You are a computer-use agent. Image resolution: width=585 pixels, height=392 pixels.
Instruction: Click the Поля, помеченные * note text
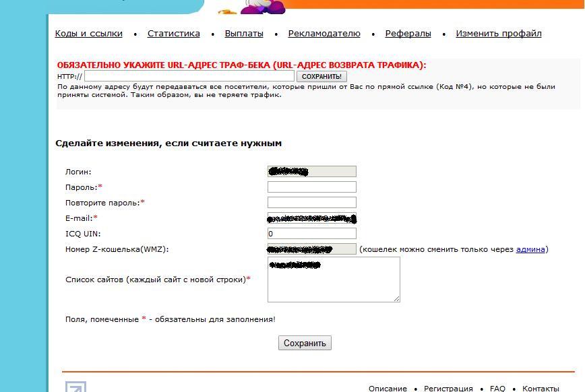pos(170,319)
